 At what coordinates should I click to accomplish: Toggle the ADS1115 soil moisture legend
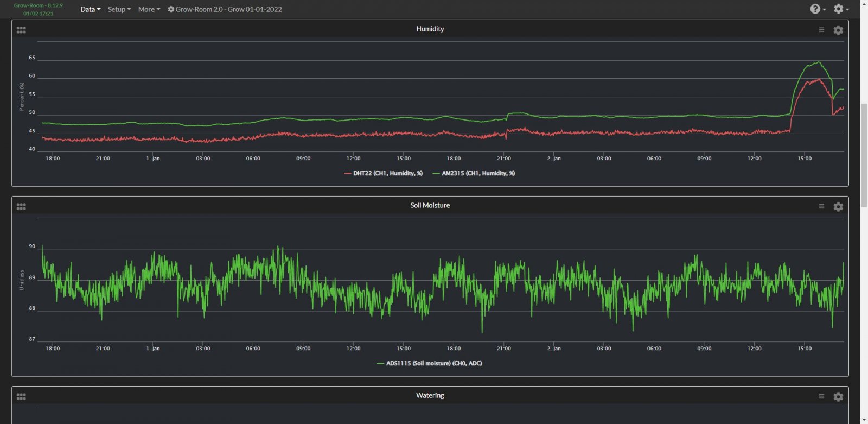429,363
